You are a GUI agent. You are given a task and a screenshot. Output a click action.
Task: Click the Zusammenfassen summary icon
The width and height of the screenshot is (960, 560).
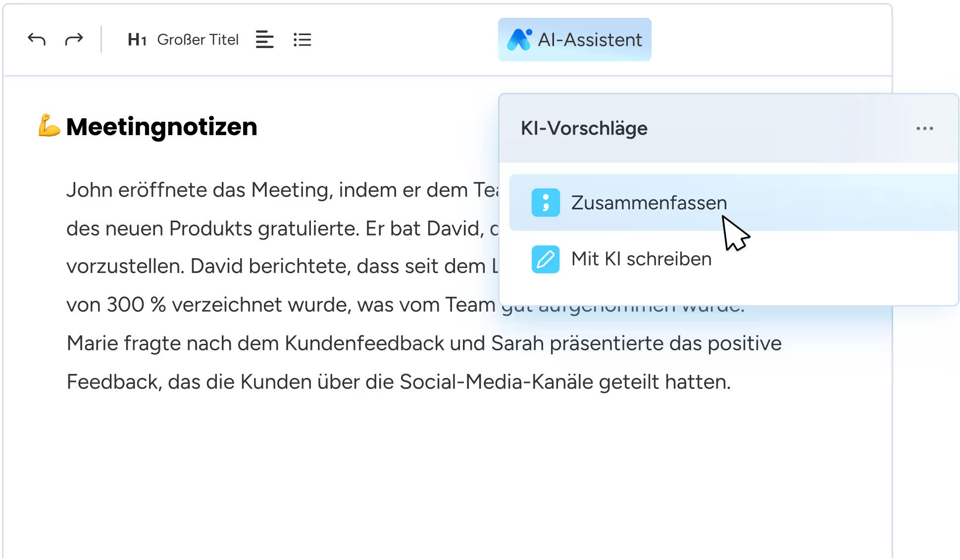(x=546, y=202)
